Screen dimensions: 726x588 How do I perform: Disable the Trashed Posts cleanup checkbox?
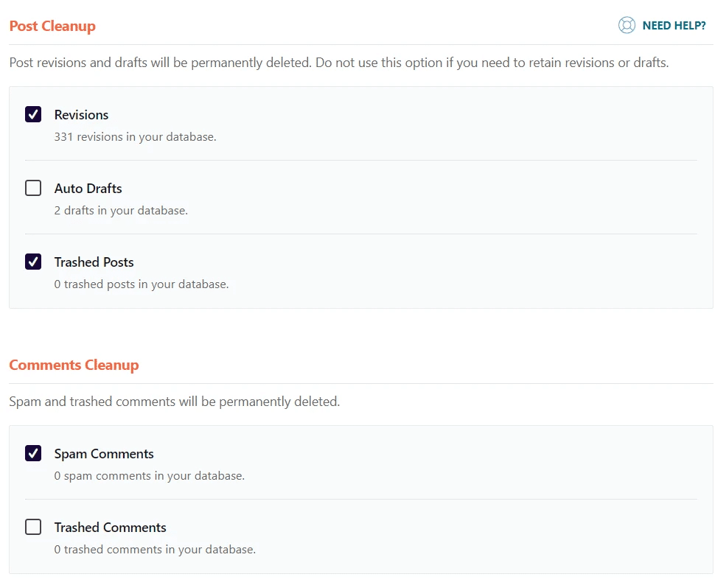(x=33, y=262)
